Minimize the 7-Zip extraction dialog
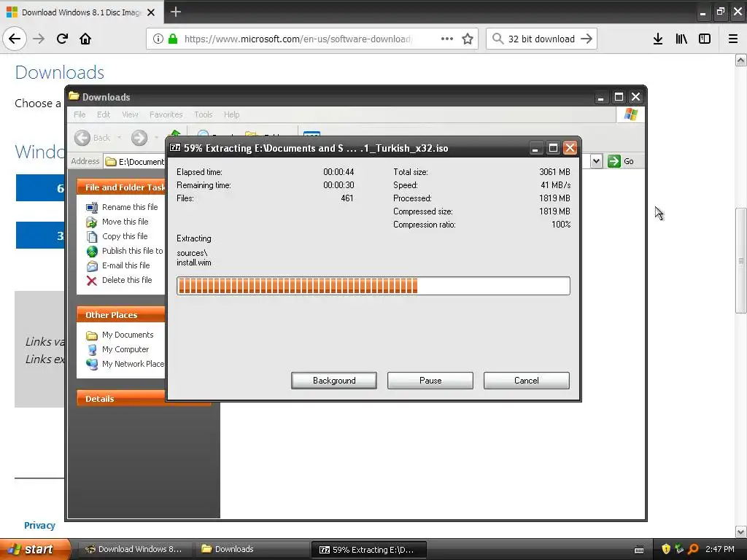Image resolution: width=747 pixels, height=560 pixels. tap(535, 148)
